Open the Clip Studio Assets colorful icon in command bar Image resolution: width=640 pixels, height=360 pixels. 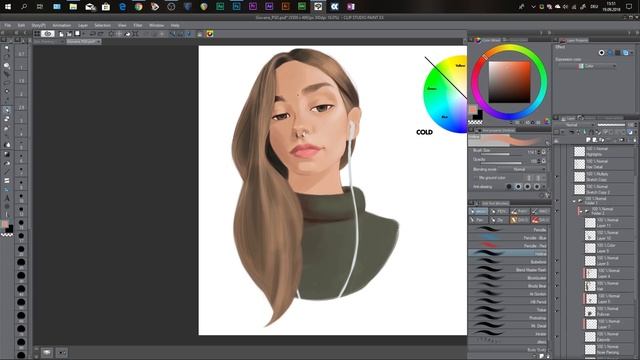pyautogui.click(x=210, y=34)
